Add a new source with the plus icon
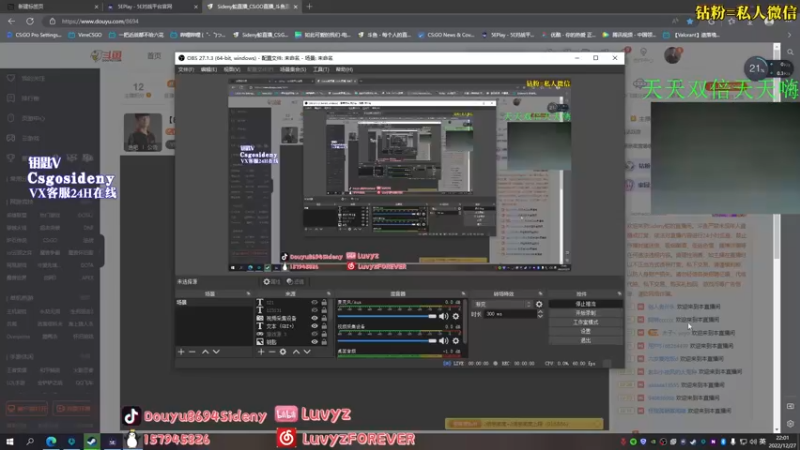The width and height of the screenshot is (800, 450). pyautogui.click(x=261, y=352)
